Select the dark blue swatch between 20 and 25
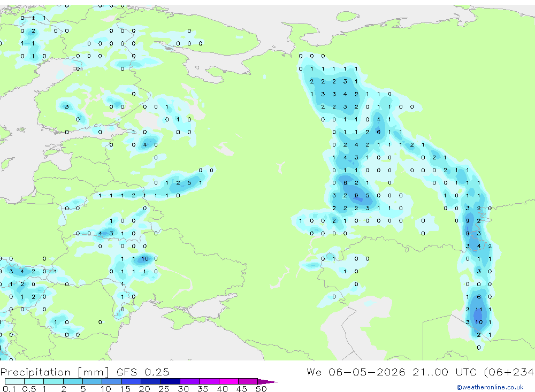535x392 pixels. 150,381
